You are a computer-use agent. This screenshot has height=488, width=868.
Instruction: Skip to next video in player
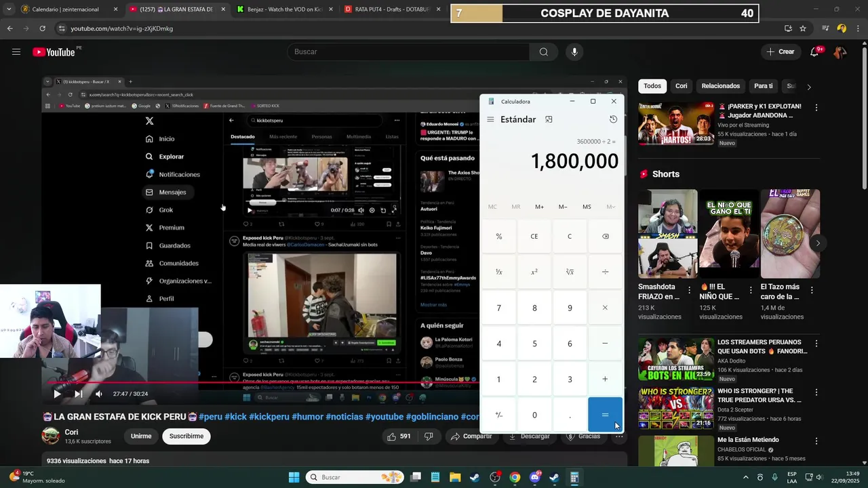[78, 394]
